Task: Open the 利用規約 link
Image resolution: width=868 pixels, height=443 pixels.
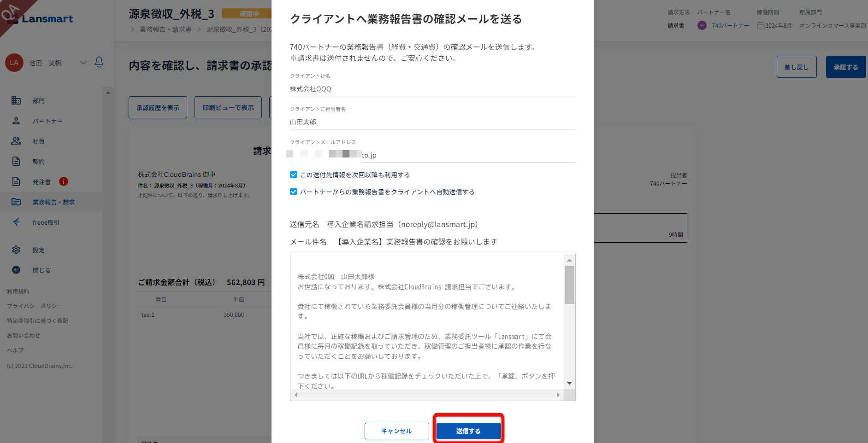Action: pos(18,291)
